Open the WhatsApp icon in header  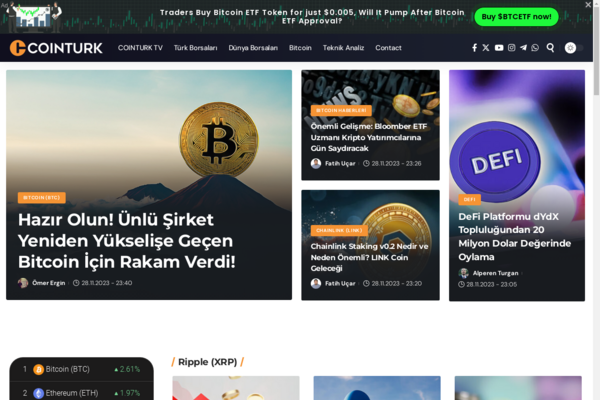[x=535, y=48]
